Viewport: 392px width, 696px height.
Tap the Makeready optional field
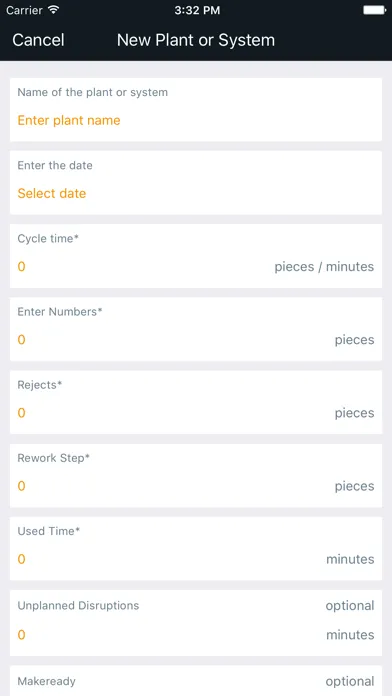tap(196, 680)
